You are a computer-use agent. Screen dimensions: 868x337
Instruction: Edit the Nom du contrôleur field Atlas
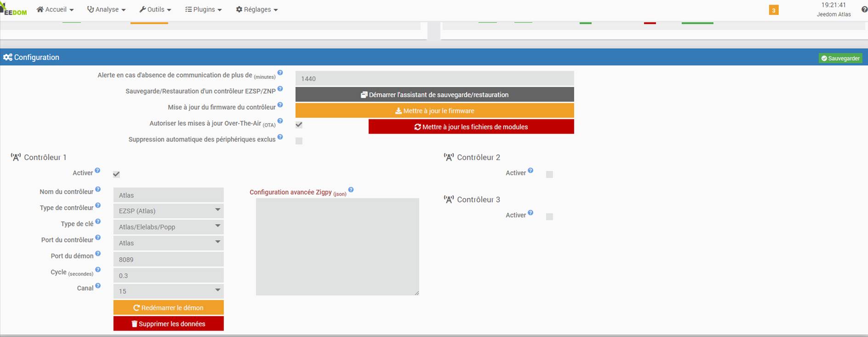168,195
